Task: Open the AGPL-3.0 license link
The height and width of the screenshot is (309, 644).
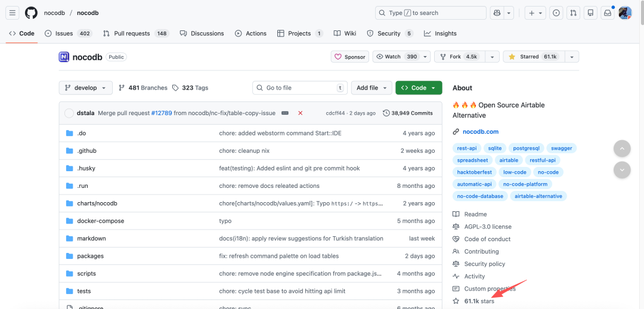Action: [488, 227]
